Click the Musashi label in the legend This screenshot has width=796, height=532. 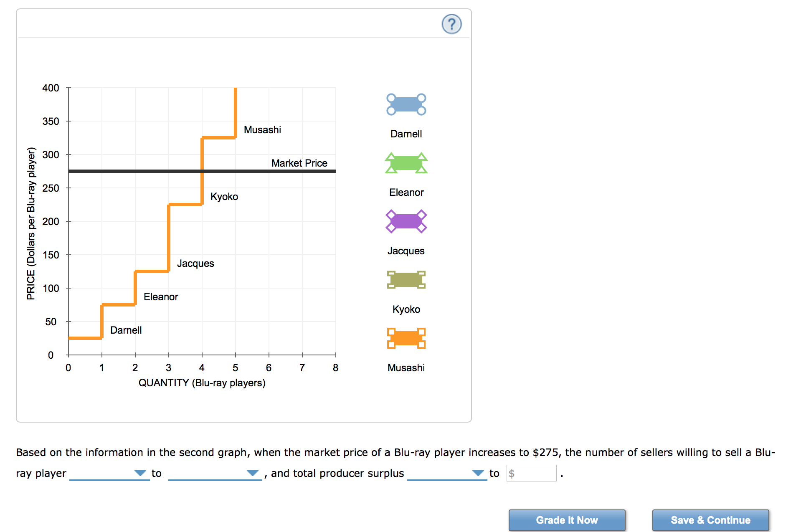tap(406, 367)
